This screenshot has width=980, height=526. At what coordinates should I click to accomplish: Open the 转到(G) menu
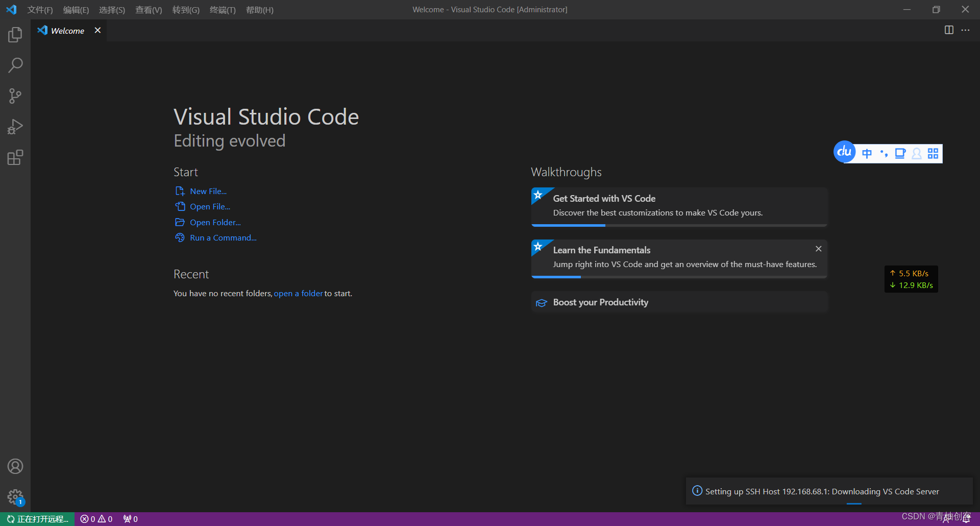[186, 10]
